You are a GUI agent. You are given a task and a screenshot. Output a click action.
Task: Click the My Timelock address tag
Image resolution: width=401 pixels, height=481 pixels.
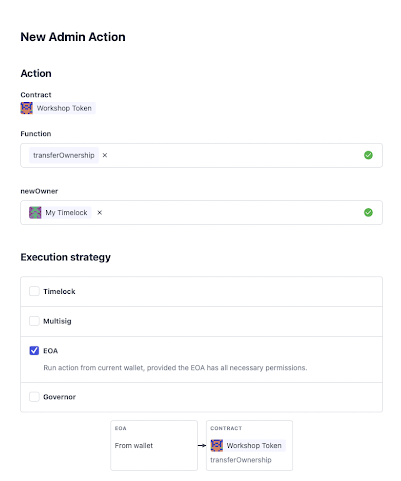coord(60,213)
